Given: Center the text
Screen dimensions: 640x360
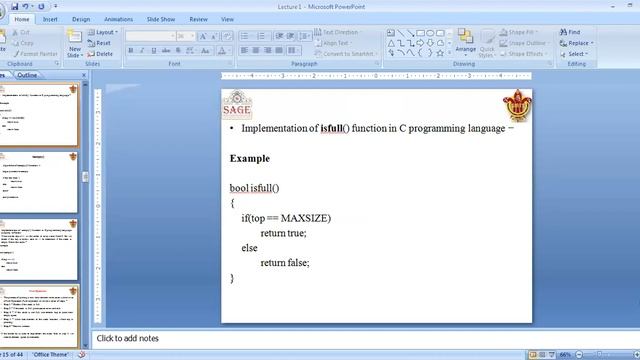Looking at the screenshot, I should [256, 51].
